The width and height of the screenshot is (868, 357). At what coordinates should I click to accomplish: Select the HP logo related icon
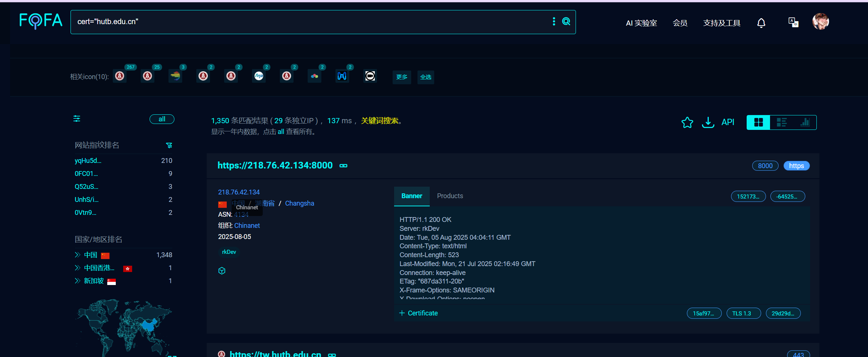(259, 76)
